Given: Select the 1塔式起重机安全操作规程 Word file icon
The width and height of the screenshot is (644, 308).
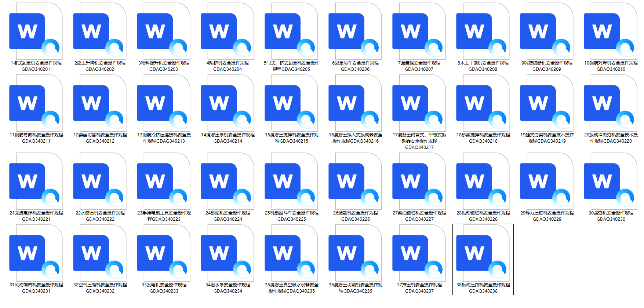Looking at the screenshot, I should [36, 31].
